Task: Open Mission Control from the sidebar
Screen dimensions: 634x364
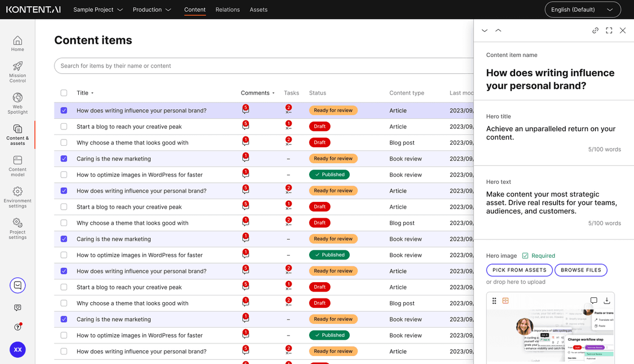Action: point(17,71)
